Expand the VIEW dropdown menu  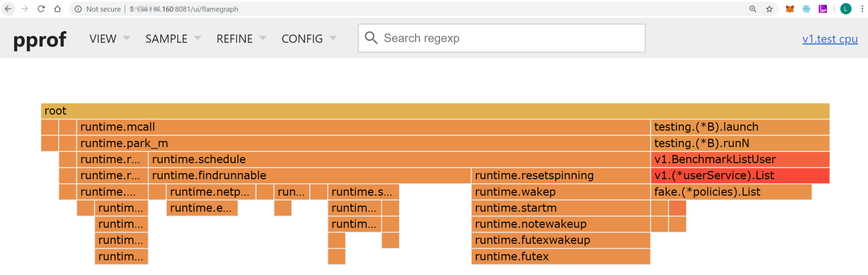[109, 39]
